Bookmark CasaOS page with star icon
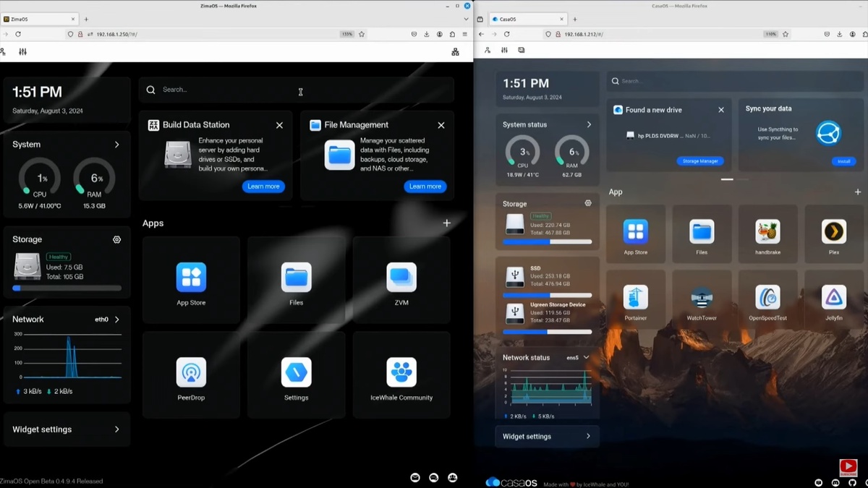 coord(786,34)
